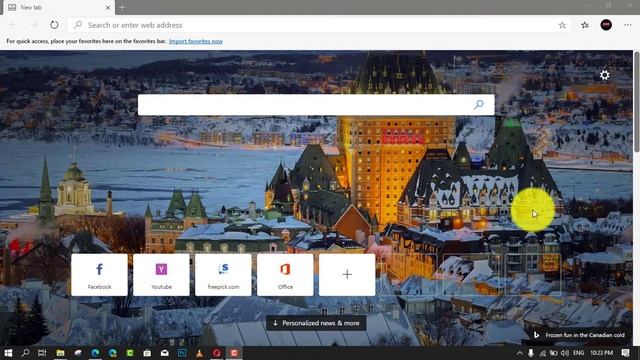This screenshot has height=360, width=640.
Task: Switch the ENG input language indicator
Action: 578,353
